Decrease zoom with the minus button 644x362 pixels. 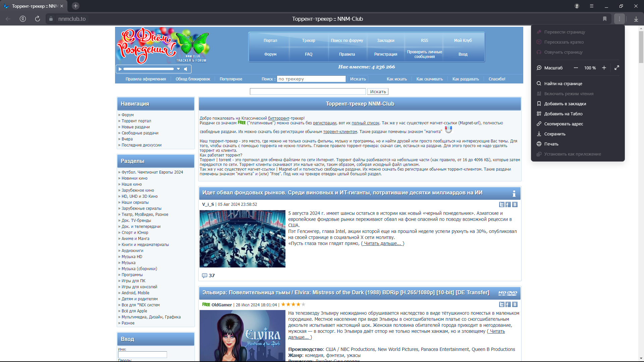[576, 68]
